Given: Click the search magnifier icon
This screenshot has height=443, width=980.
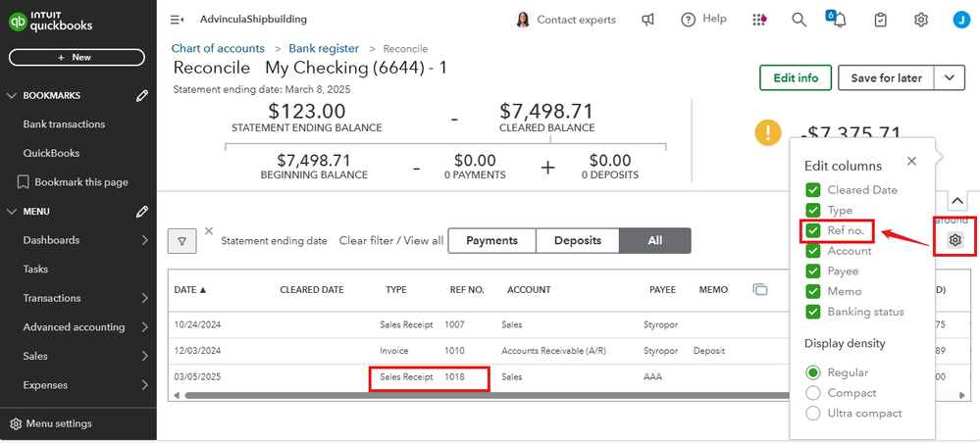Looking at the screenshot, I should (799, 20).
